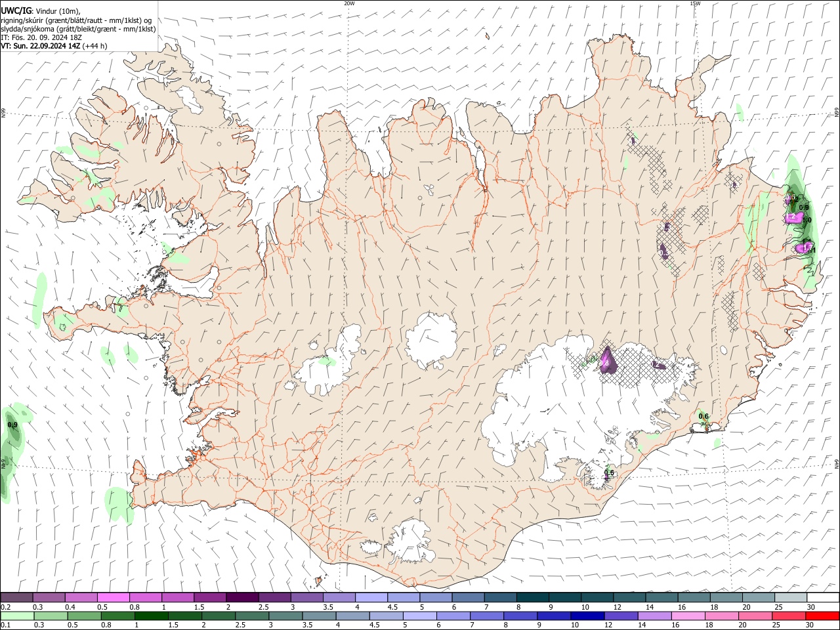The width and height of the screenshot is (840, 630).
Task: Click the lower-scale swatch starting at 7
Action: 487,616
